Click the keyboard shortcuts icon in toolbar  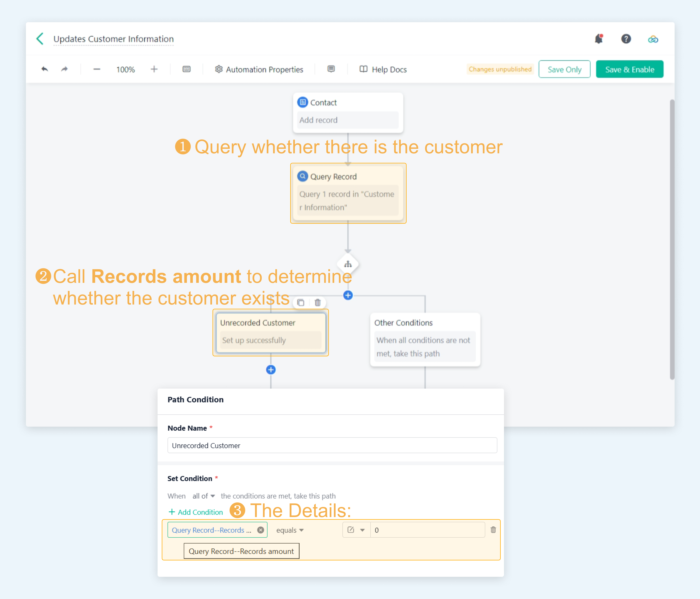[186, 69]
